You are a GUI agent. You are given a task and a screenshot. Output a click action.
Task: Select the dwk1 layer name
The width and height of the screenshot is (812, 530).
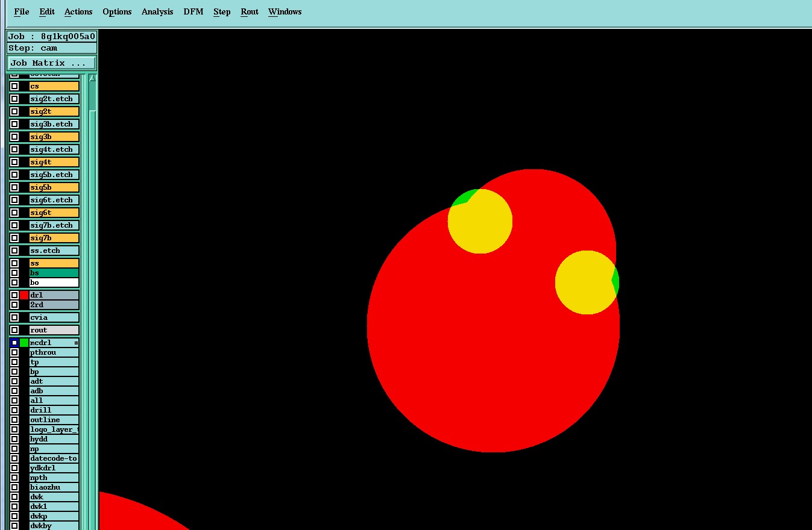54,507
